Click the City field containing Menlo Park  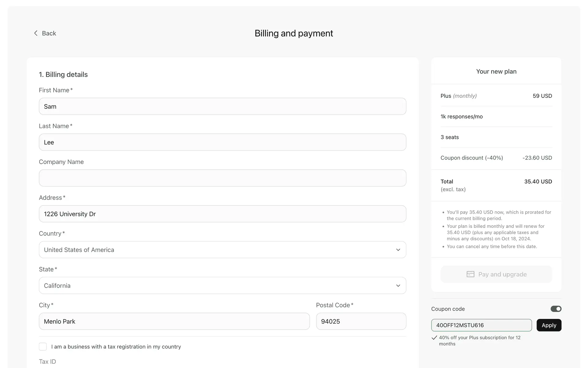[x=174, y=321]
